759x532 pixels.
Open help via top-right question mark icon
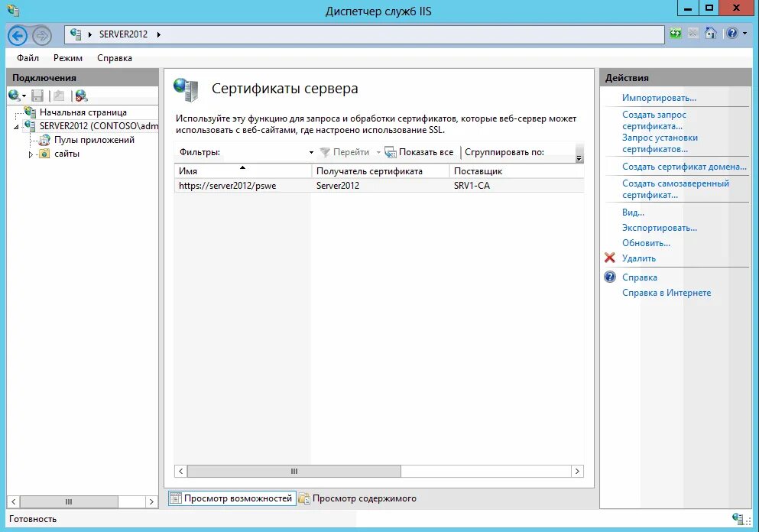732,33
